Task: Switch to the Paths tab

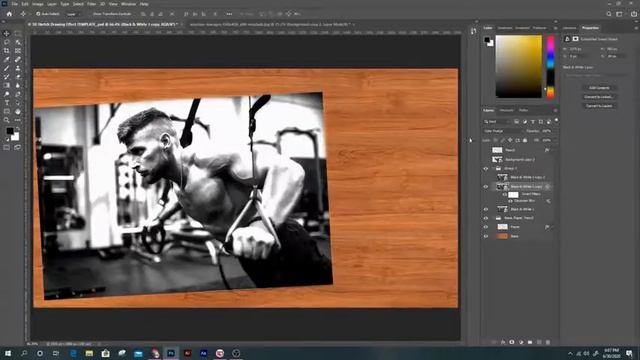Action: pos(523,110)
